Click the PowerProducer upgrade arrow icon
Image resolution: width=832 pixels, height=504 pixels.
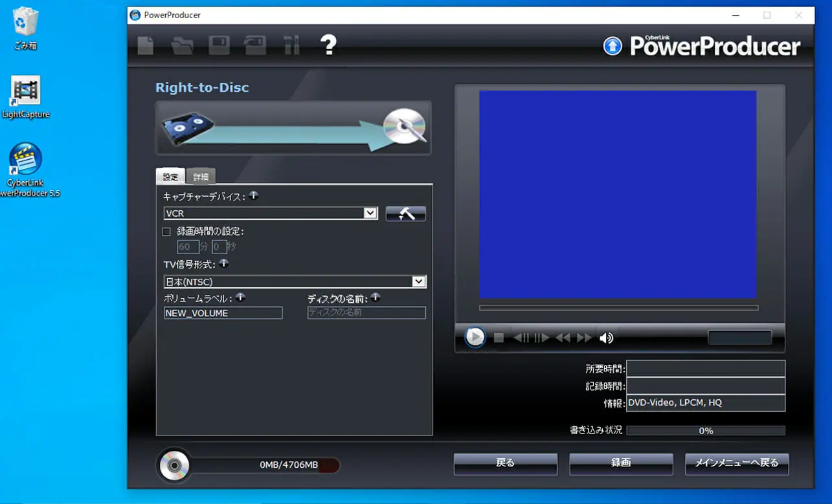click(613, 46)
